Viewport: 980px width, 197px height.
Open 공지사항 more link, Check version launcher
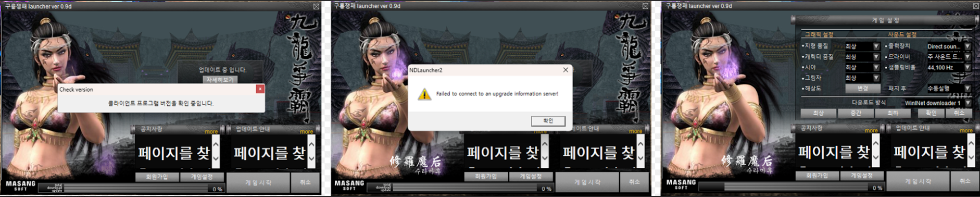point(211,132)
